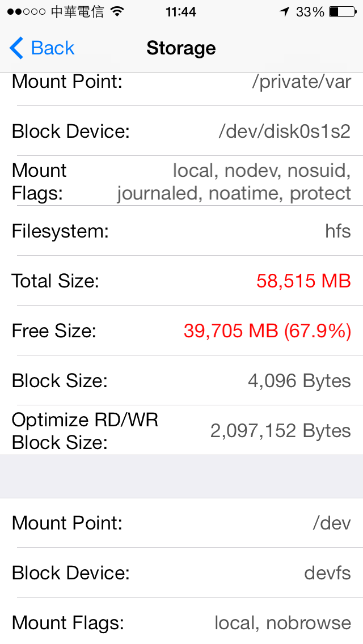Viewport: 363px width, 644px height.
Task: Select the /dev Mount Point row
Action: point(181,523)
